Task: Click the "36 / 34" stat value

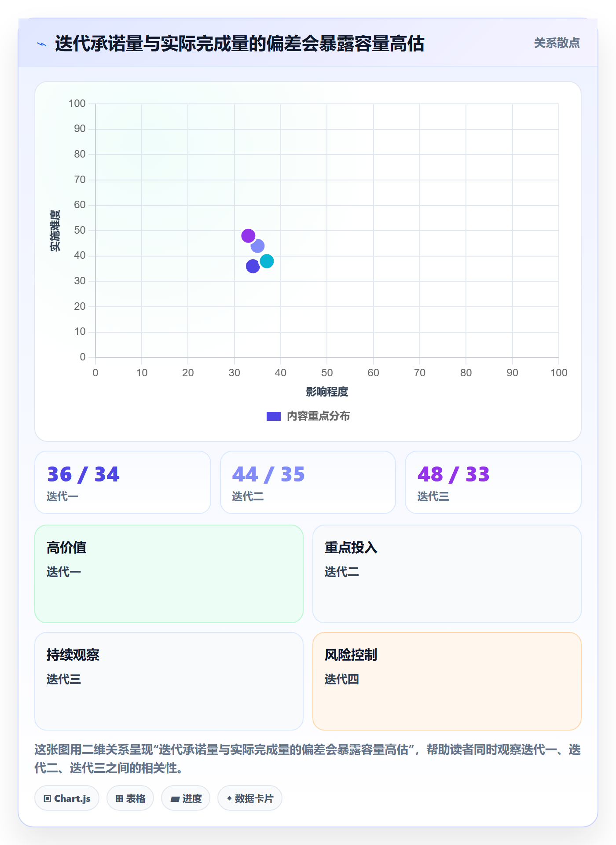Action: (83, 474)
